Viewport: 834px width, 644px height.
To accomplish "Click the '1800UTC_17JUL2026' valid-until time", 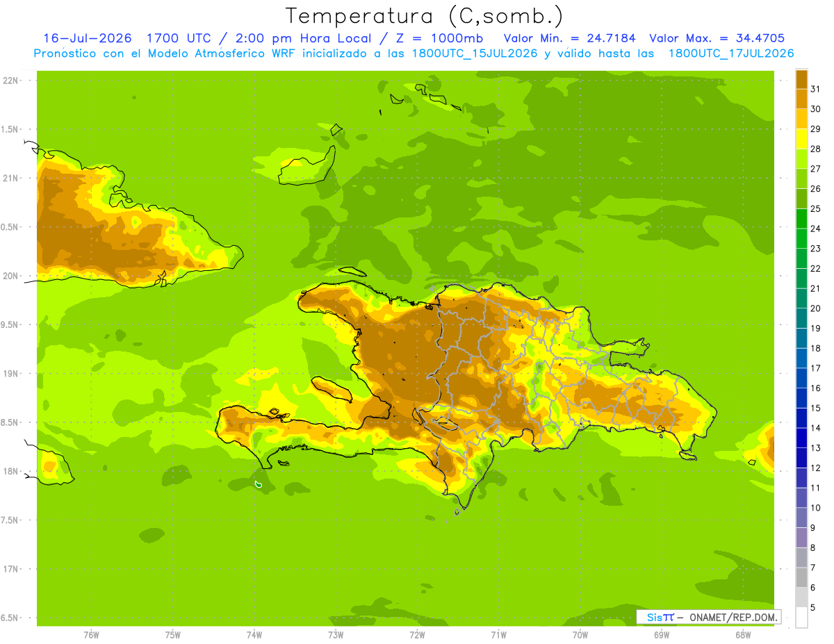I will [731, 53].
